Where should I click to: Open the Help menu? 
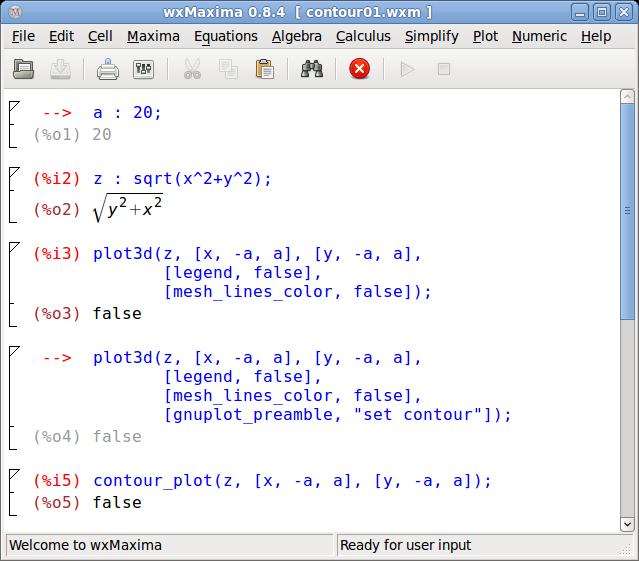point(596,36)
